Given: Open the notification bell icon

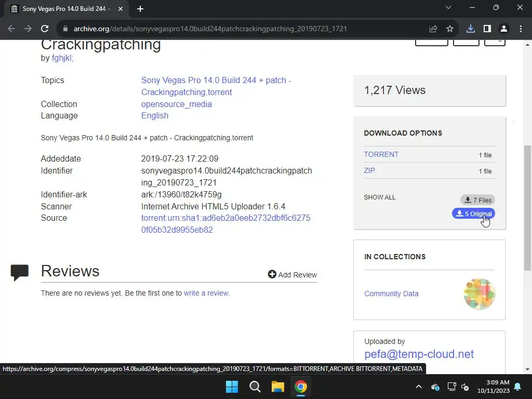Looking at the screenshot, I should 518,387.
